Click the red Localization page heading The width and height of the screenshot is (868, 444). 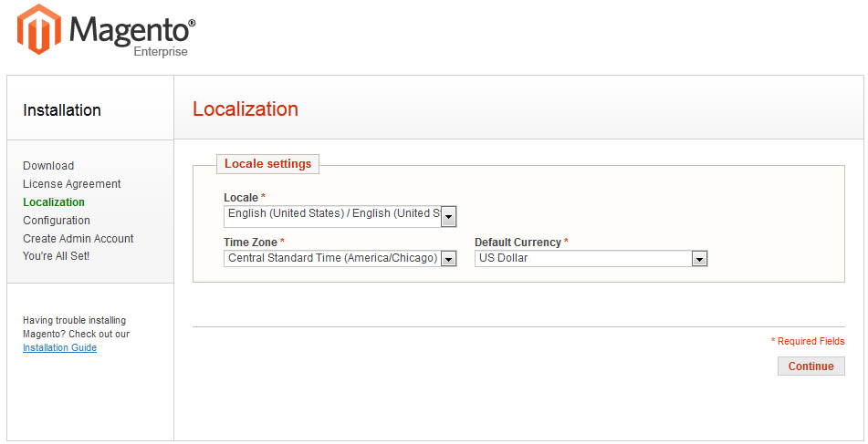point(246,109)
